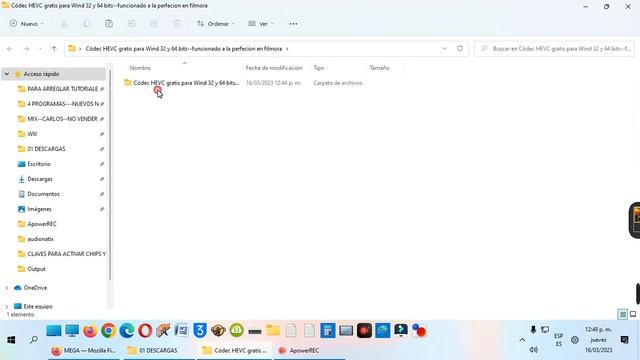Screen dimensions: 640x360
Task: Select the Códec HEVC gratis folder row
Action: (x=243, y=83)
